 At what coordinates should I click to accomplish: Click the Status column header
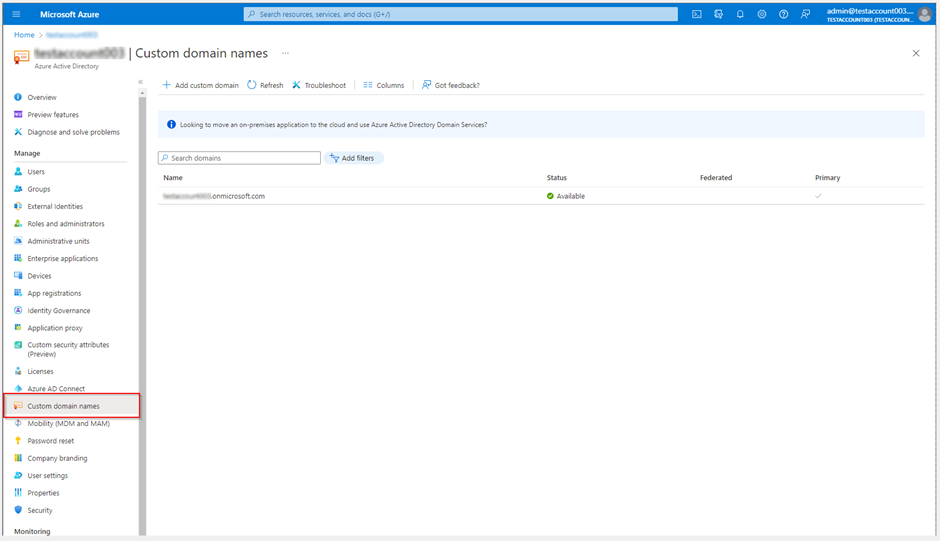(x=556, y=178)
